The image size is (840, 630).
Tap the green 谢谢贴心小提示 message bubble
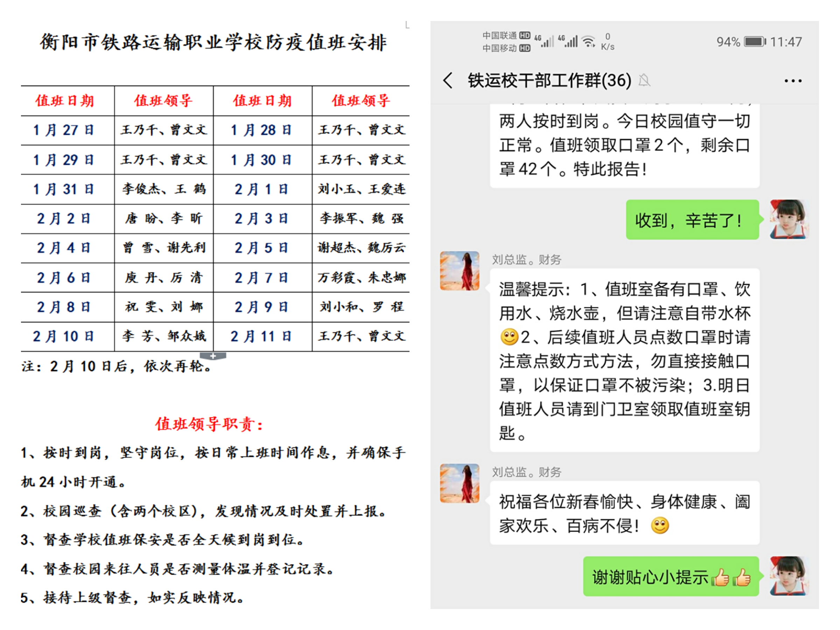671,576
